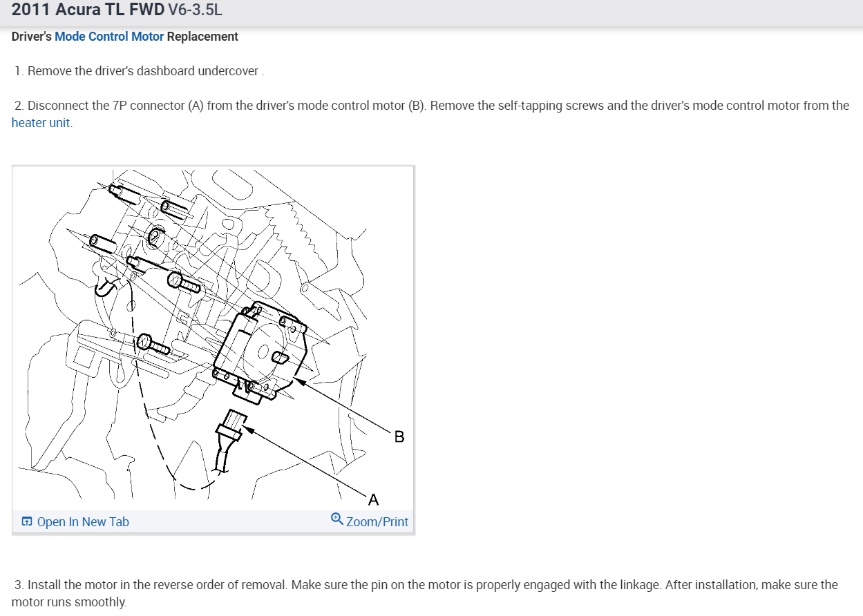Open the mode control motor diagram image
The width and height of the screenshot is (863, 616).
[213, 338]
